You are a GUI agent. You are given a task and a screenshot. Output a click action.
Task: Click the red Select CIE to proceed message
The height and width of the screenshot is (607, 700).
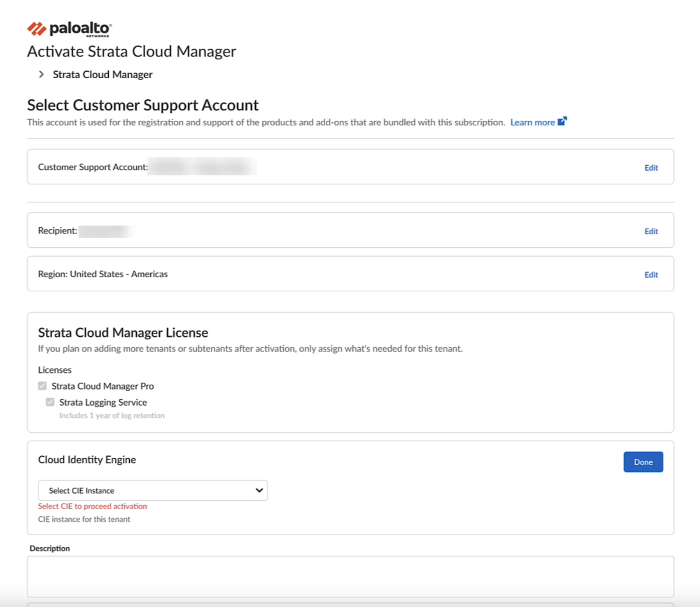(92, 506)
